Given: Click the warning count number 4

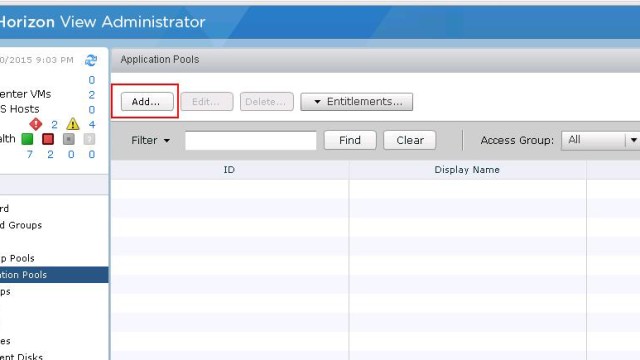Looking at the screenshot, I should (x=91, y=124).
